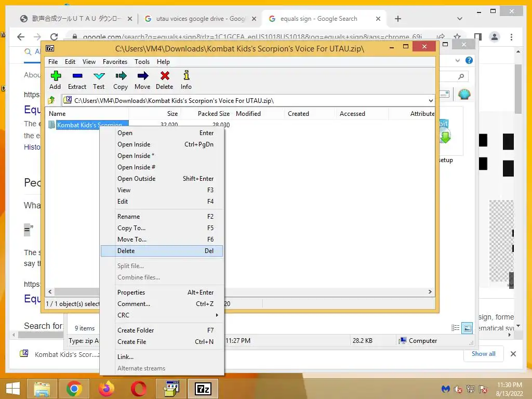Click the Malwarebytes tray icon
This screenshot has width=532, height=399.
click(445, 389)
